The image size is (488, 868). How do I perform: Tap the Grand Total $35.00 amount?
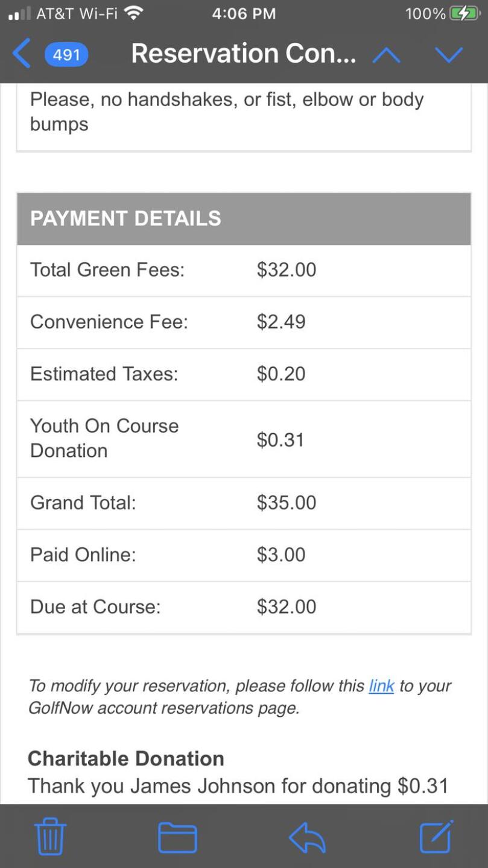tap(287, 503)
